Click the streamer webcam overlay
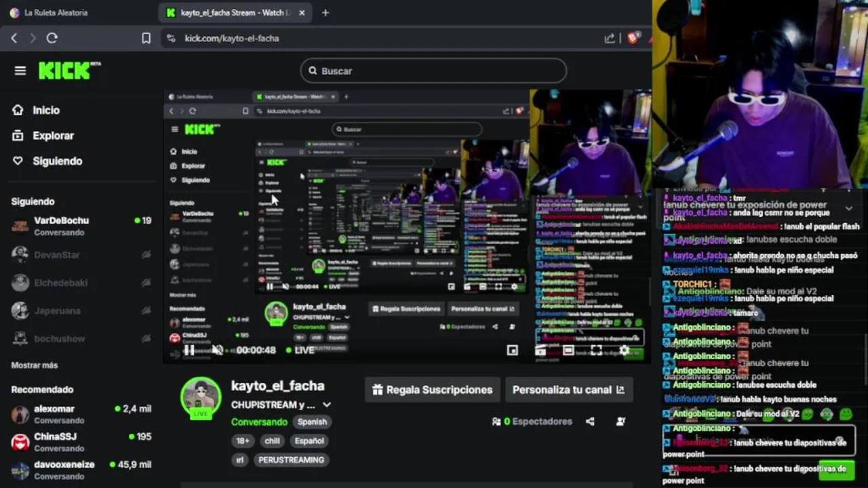 tap(760, 94)
